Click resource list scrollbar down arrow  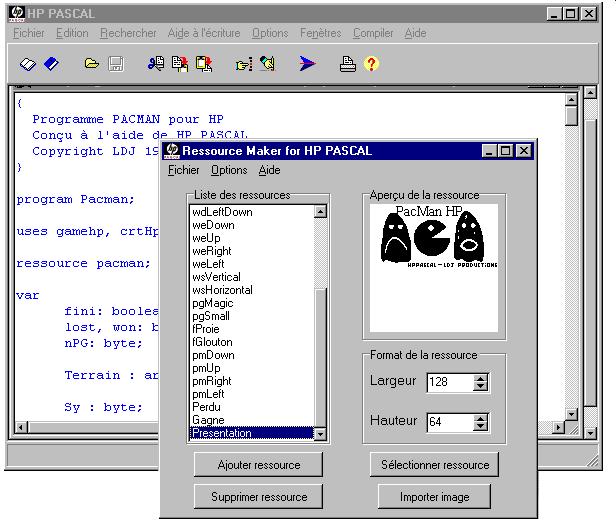[321, 434]
